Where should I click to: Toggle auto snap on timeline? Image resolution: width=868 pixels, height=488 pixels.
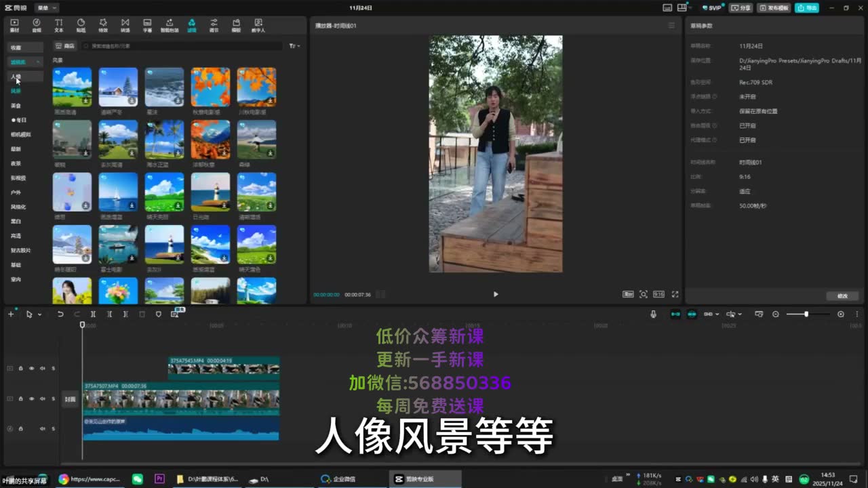coord(692,314)
